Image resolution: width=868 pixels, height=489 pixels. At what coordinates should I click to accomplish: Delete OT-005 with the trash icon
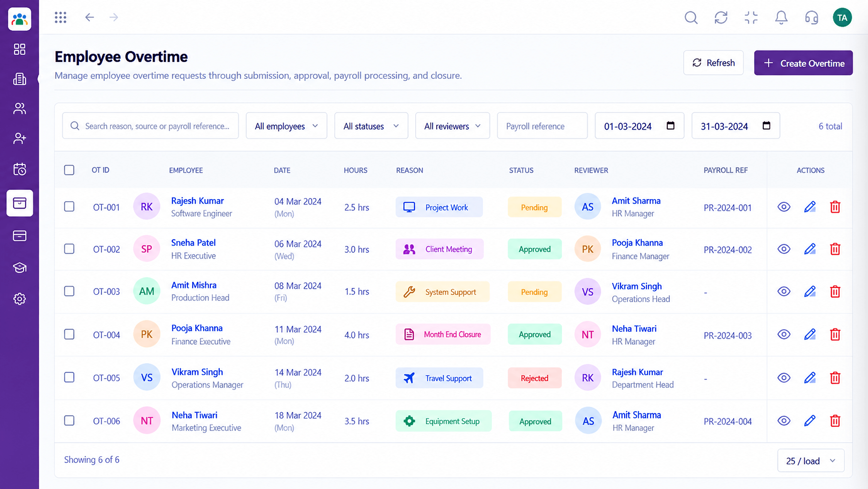click(835, 378)
